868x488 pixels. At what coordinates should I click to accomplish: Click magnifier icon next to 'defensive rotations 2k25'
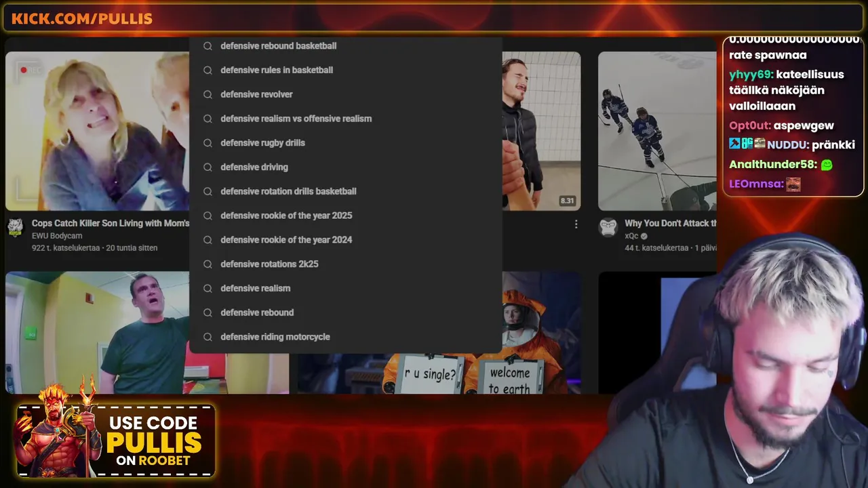coord(208,264)
